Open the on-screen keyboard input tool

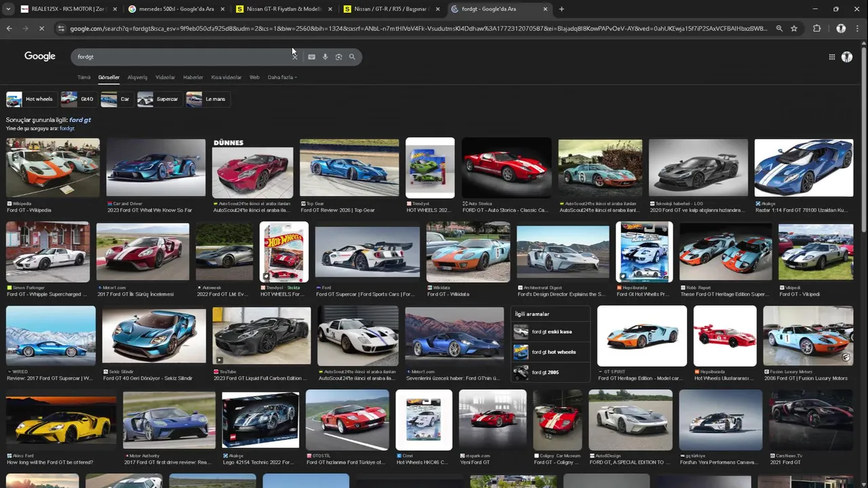(311, 57)
